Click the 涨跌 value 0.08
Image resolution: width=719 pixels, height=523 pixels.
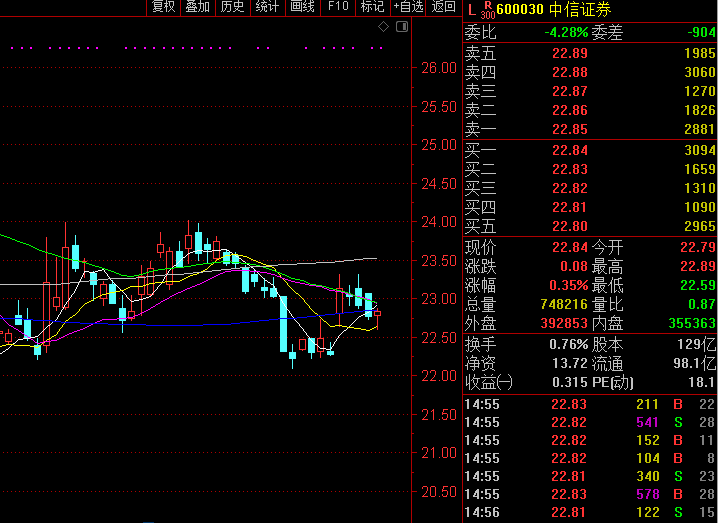(x=574, y=266)
